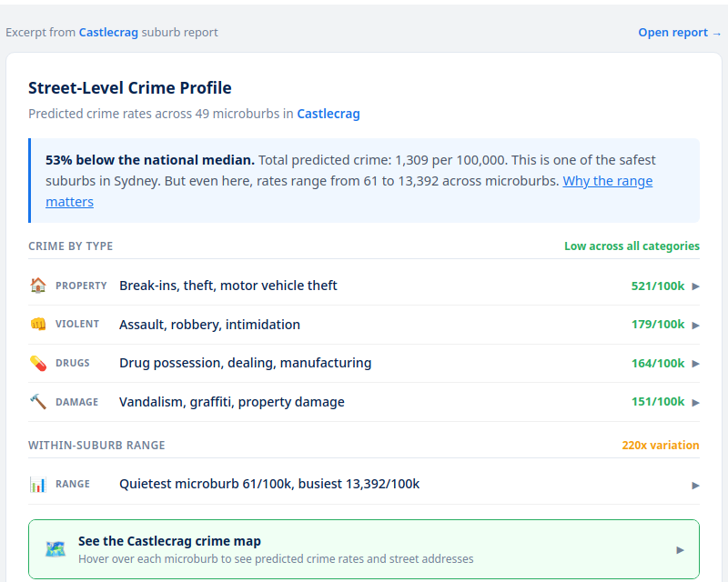Screen dimensions: 728x582
Task: Click the map icon in crime map banner
Action: pyautogui.click(x=56, y=549)
